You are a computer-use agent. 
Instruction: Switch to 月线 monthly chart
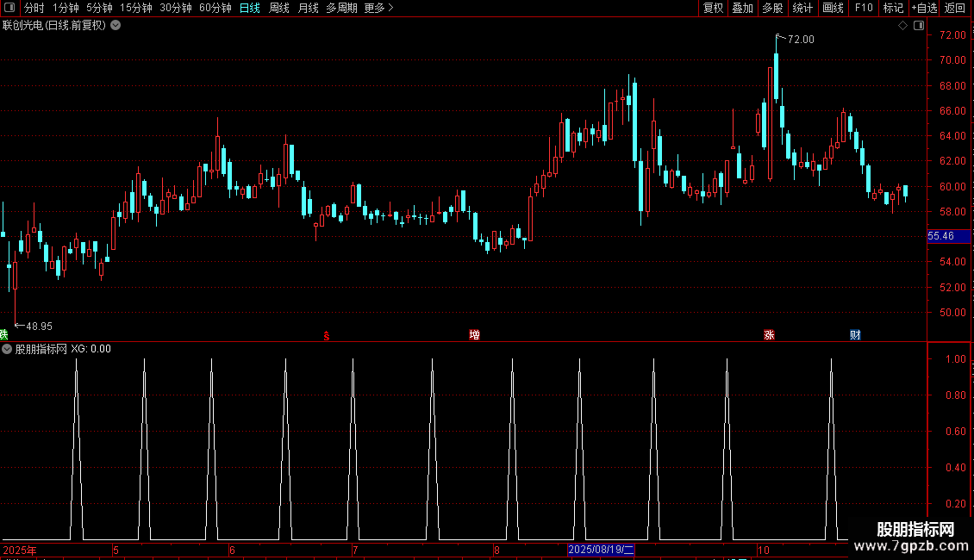[308, 8]
